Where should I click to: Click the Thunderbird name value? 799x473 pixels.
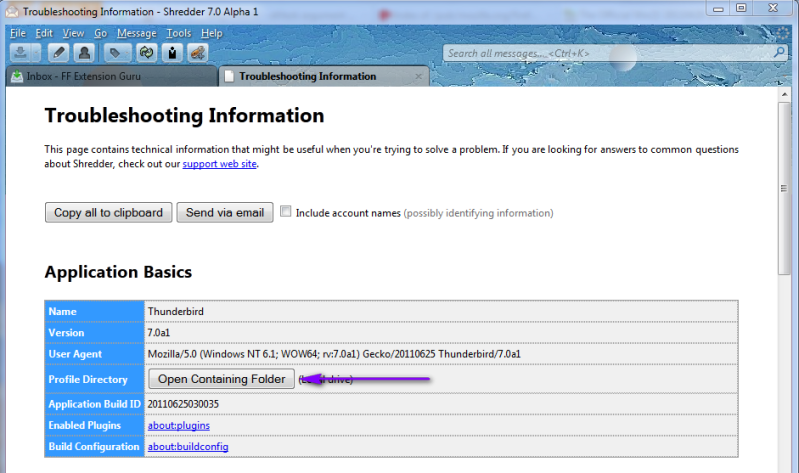click(176, 311)
